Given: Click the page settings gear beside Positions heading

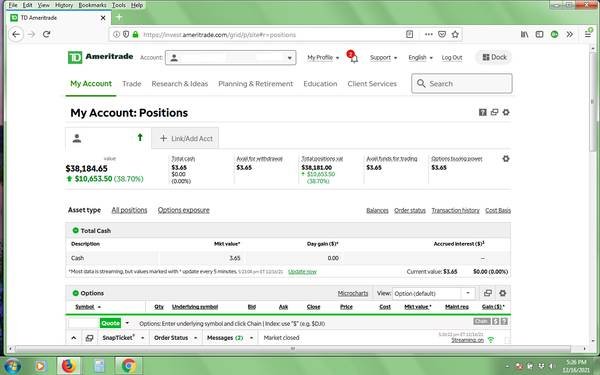Looking at the screenshot, I should click(506, 112).
